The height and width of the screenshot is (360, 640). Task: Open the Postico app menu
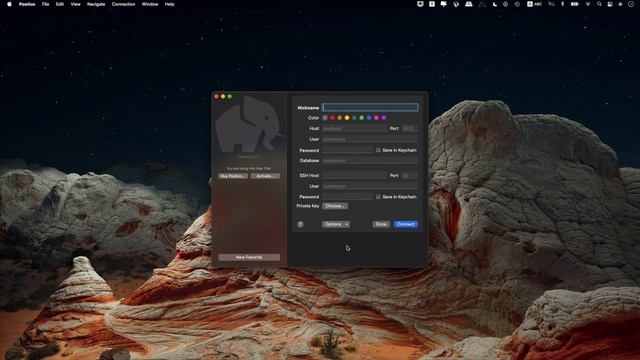[x=27, y=4]
